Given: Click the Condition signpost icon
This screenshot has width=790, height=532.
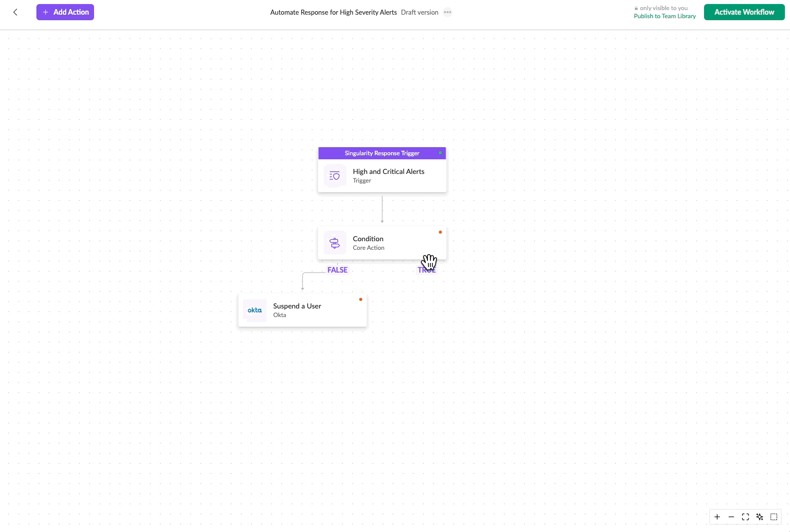Looking at the screenshot, I should point(335,243).
